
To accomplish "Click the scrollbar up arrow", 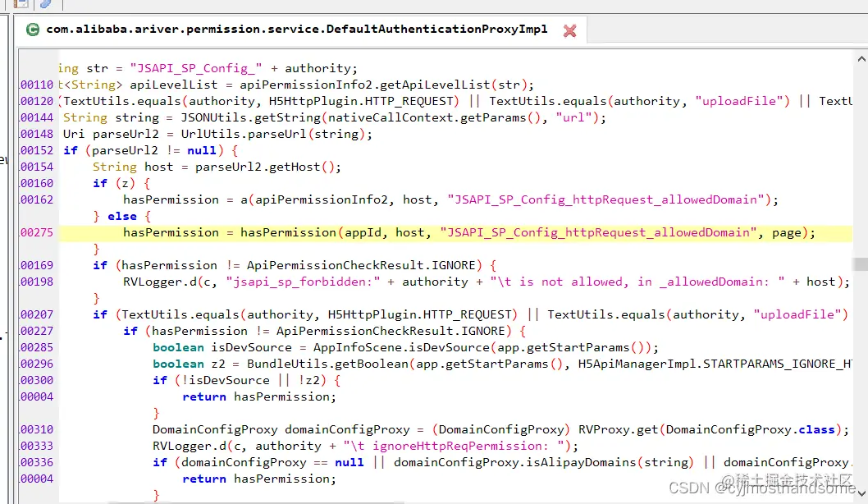I will point(861,59).
